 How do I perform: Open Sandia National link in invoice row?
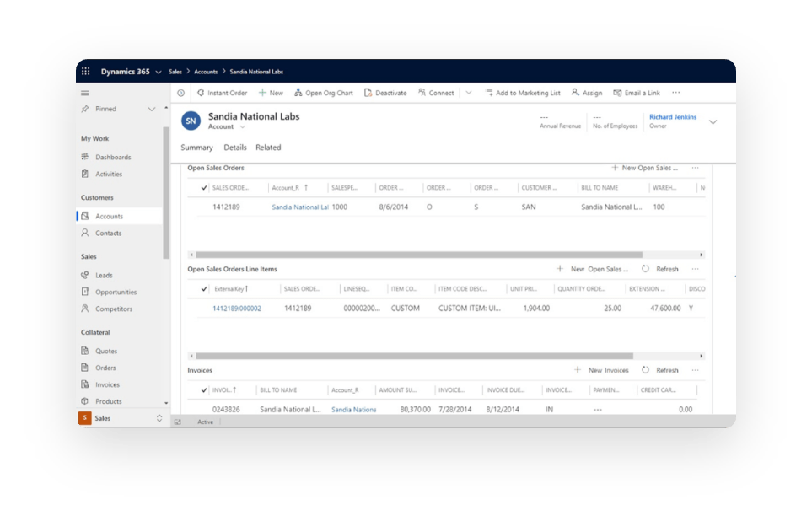pos(353,410)
